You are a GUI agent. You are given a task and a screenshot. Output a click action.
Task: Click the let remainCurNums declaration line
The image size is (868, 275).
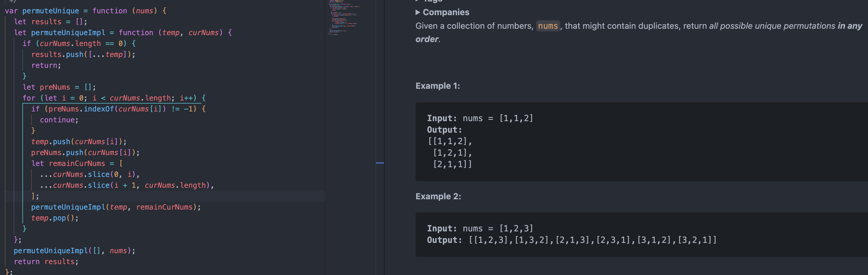[77, 163]
